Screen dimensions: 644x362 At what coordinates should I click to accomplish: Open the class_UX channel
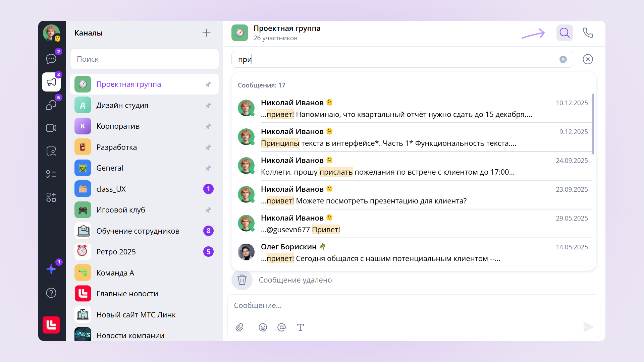pos(111,189)
